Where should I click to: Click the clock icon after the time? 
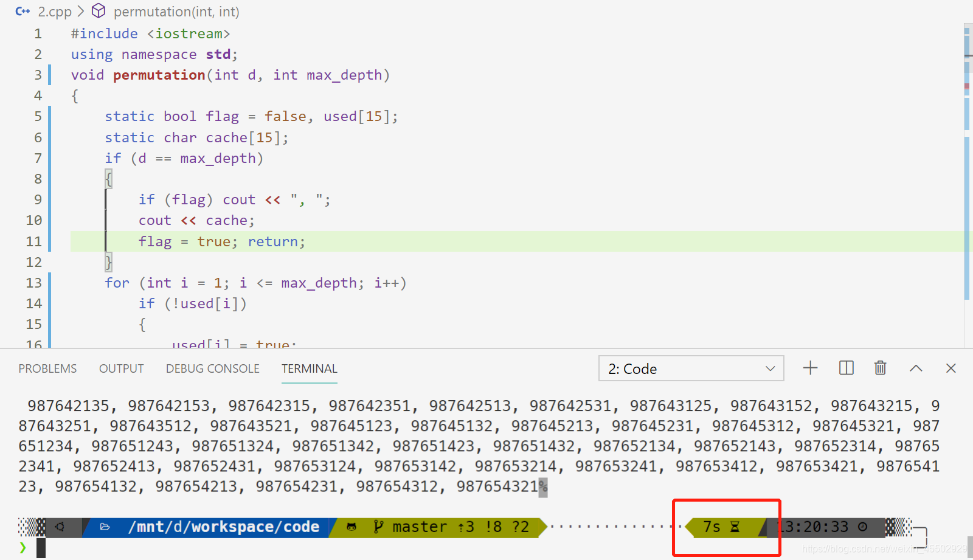click(862, 527)
